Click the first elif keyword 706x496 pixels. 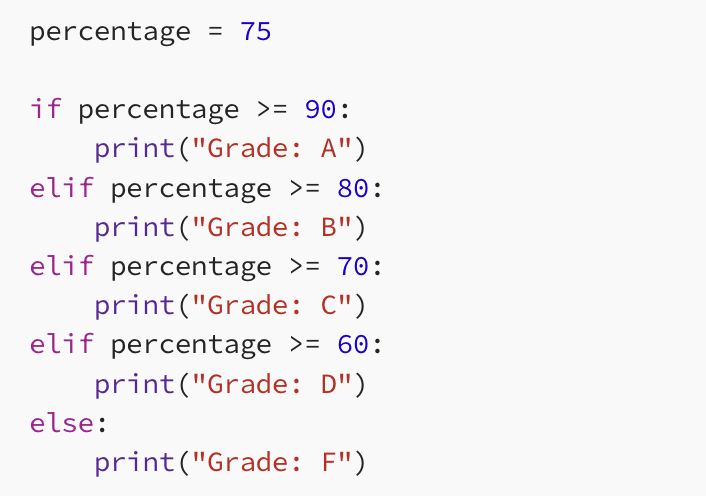click(x=61, y=188)
